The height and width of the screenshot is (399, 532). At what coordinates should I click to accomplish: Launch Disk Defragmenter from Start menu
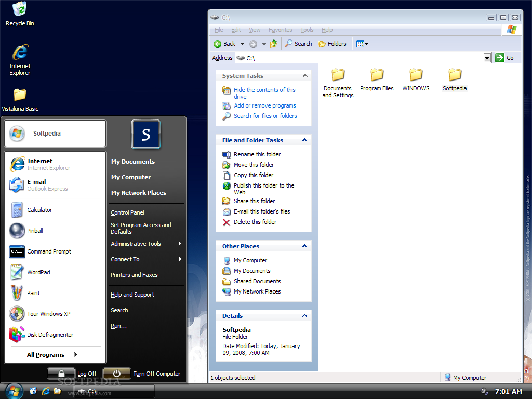click(x=55, y=335)
